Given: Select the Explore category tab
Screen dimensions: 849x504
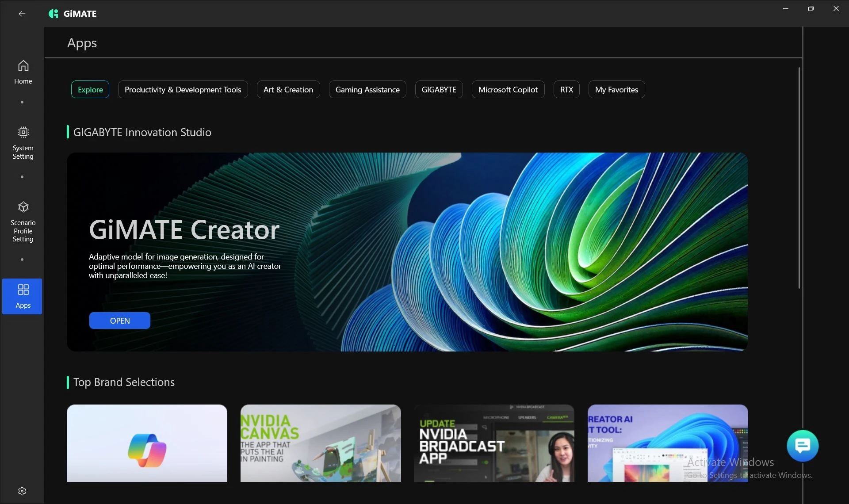Looking at the screenshot, I should (90, 90).
